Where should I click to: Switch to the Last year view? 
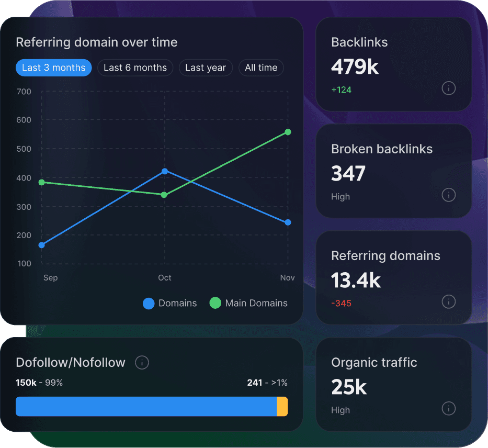tap(206, 68)
